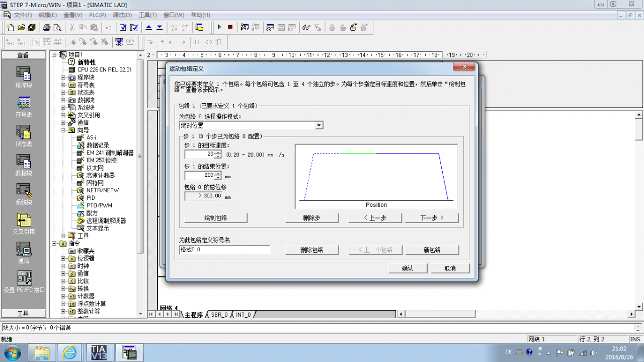Open 程序块 in the view bar
Screen dimensions: 644x362
[24, 78]
